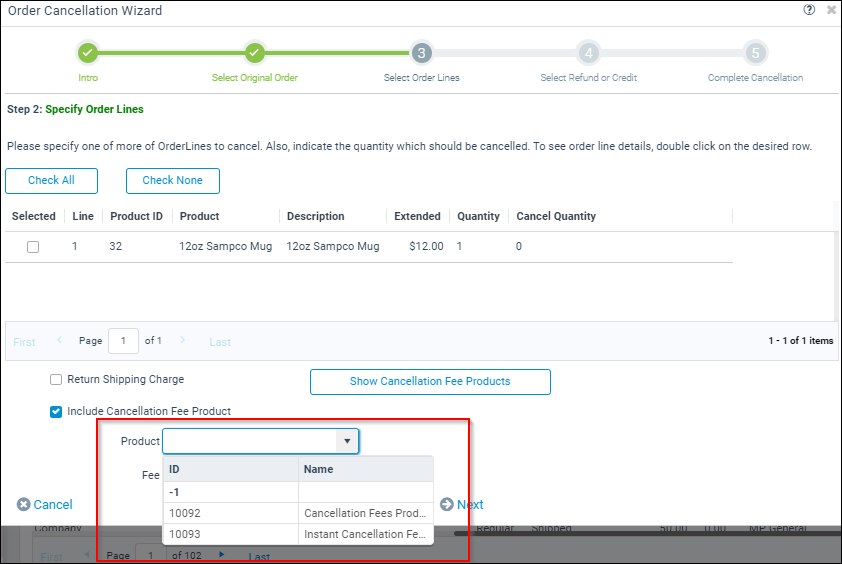Collapse the Product dropdown arrow
The height and width of the screenshot is (564, 842).
pyautogui.click(x=347, y=441)
